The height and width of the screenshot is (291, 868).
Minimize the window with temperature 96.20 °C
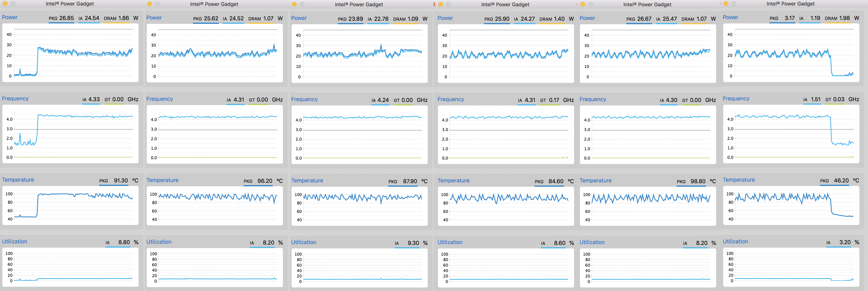150,4
